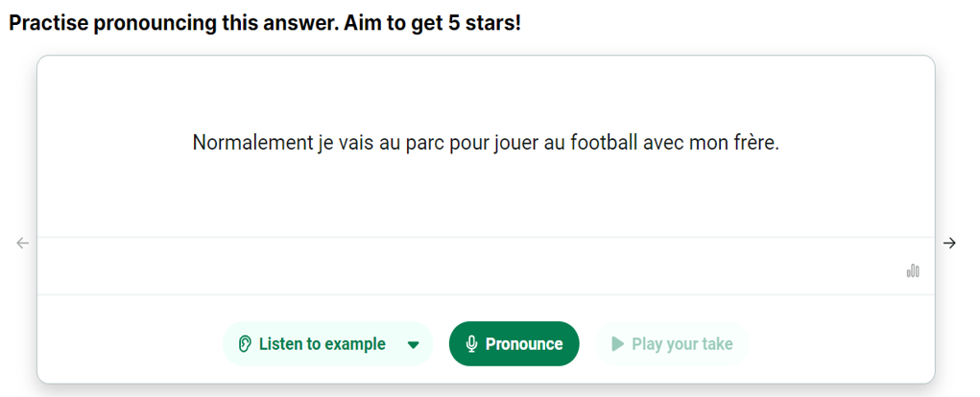This screenshot has width=980, height=397.
Task: Start recording with the Pronounce button
Action: click(514, 344)
